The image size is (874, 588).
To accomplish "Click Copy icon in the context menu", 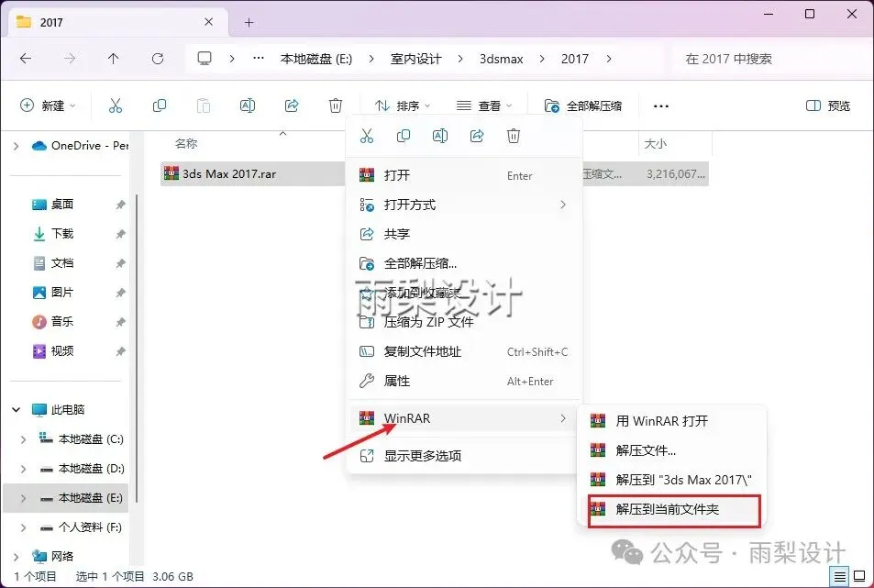I will (x=404, y=136).
